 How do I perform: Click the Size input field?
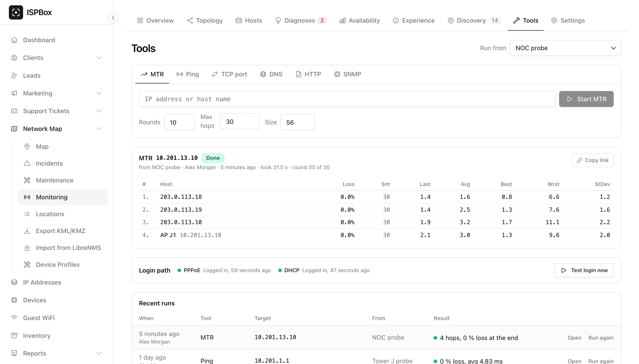[297, 122]
